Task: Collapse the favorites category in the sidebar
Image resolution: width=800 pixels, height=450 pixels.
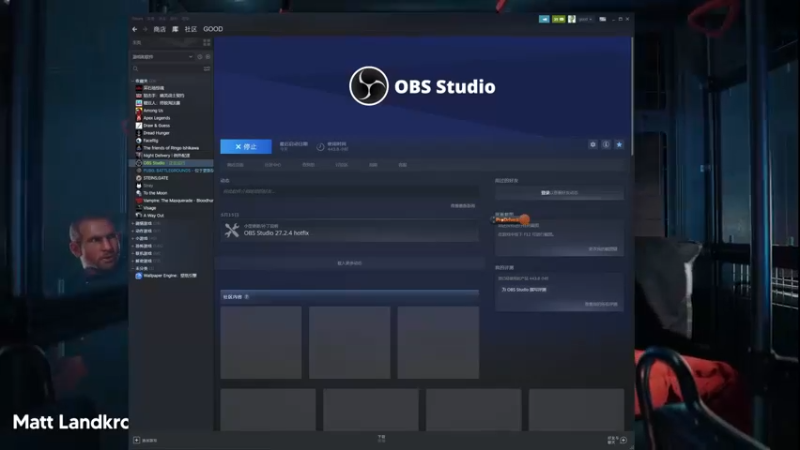Action: point(133,81)
